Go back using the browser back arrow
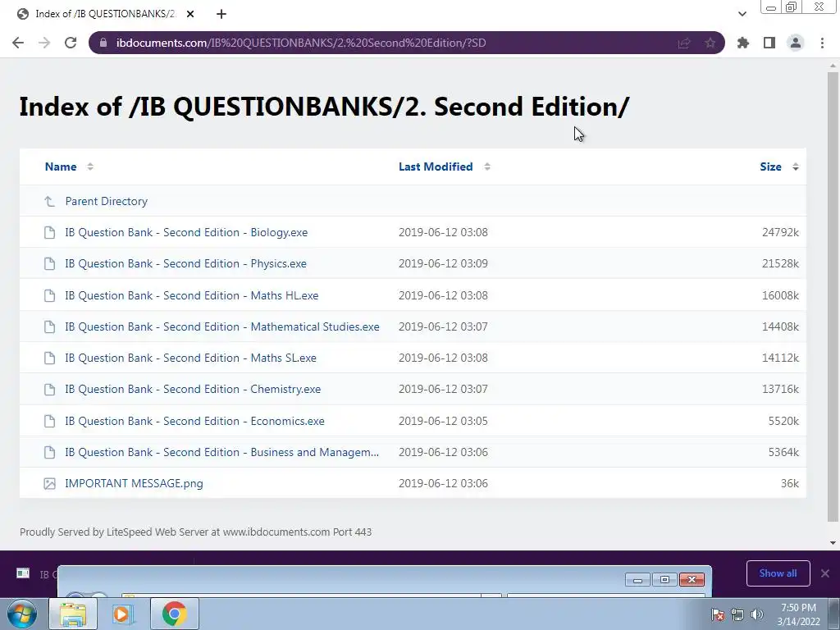Viewport: 840px width, 630px height. point(18,43)
